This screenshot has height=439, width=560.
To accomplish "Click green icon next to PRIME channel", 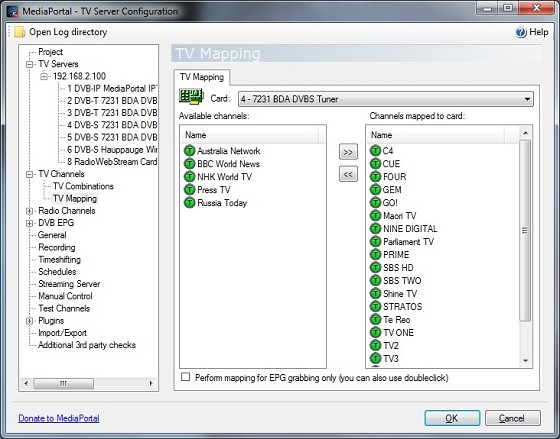I will [x=375, y=255].
